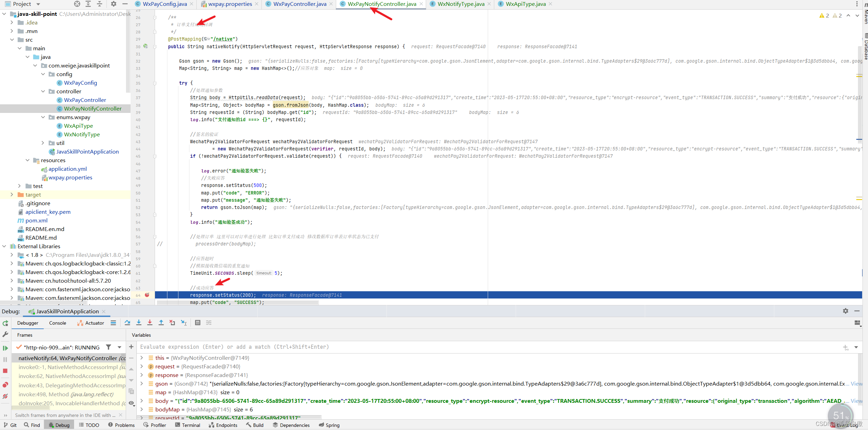
Task: Expand the .idea folder
Action: [x=12, y=22]
